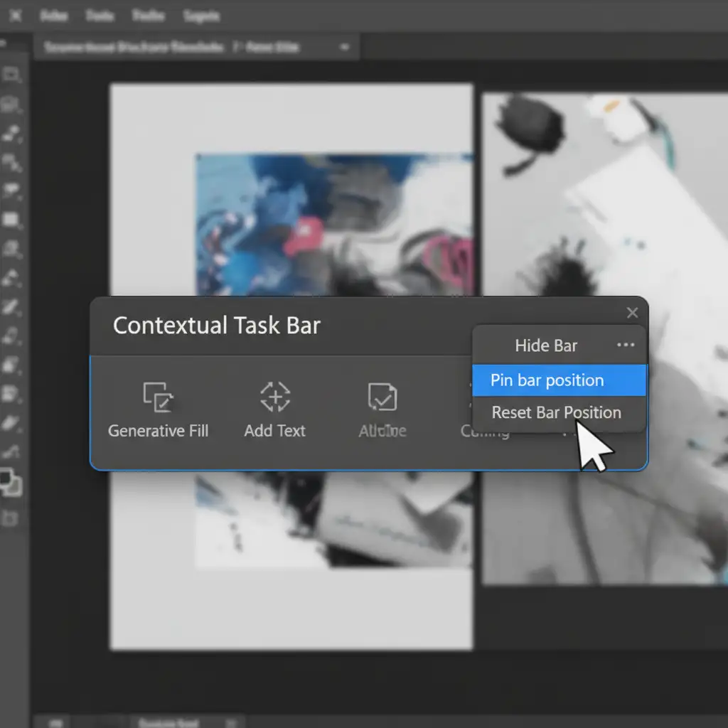Select the speech bubble tool in the left toolbar
Image resolution: width=728 pixels, height=728 pixels.
coord(11,191)
